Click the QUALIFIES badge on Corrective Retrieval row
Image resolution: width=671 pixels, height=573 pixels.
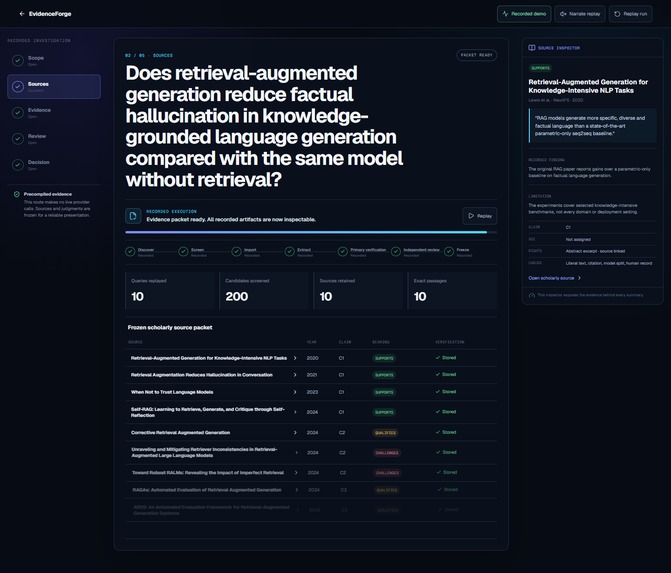[385, 433]
